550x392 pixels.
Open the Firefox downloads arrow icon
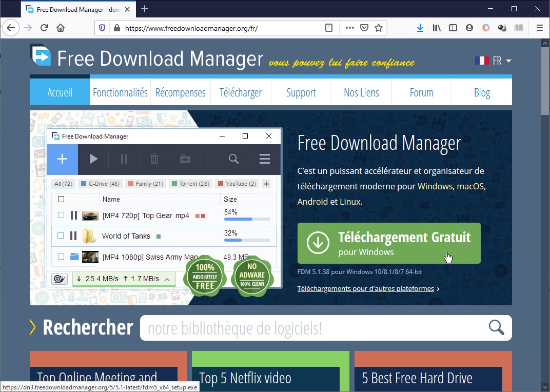pos(420,28)
